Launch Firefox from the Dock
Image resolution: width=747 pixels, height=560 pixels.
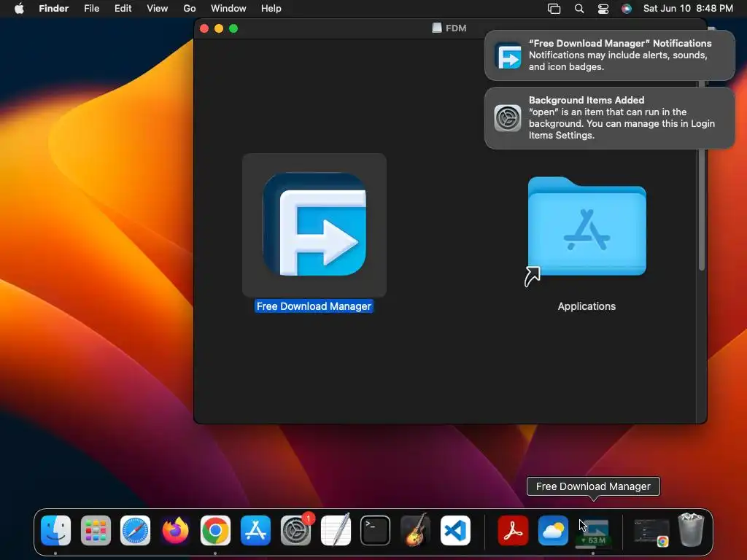175,531
